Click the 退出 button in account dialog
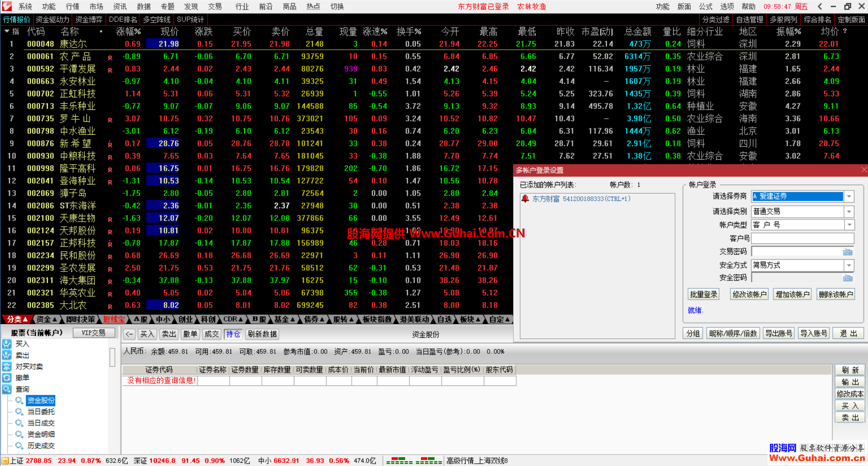Image resolution: width=868 pixels, height=466 pixels. [848, 333]
